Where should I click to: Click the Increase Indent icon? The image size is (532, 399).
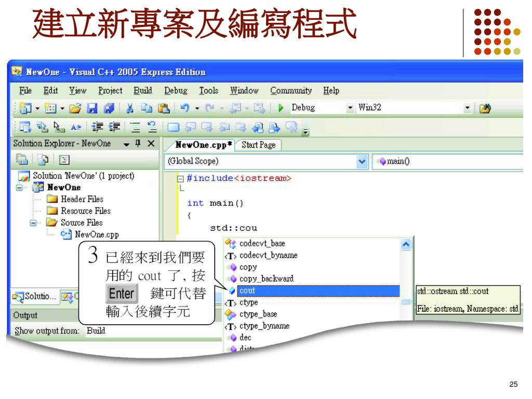(x=114, y=127)
